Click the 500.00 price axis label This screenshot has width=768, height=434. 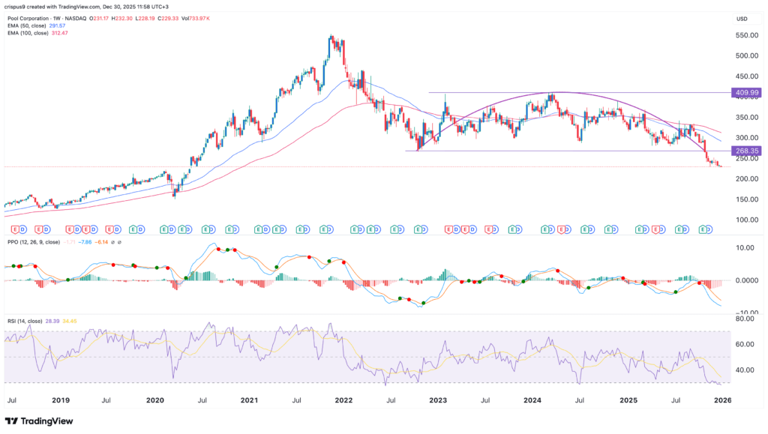coord(747,56)
